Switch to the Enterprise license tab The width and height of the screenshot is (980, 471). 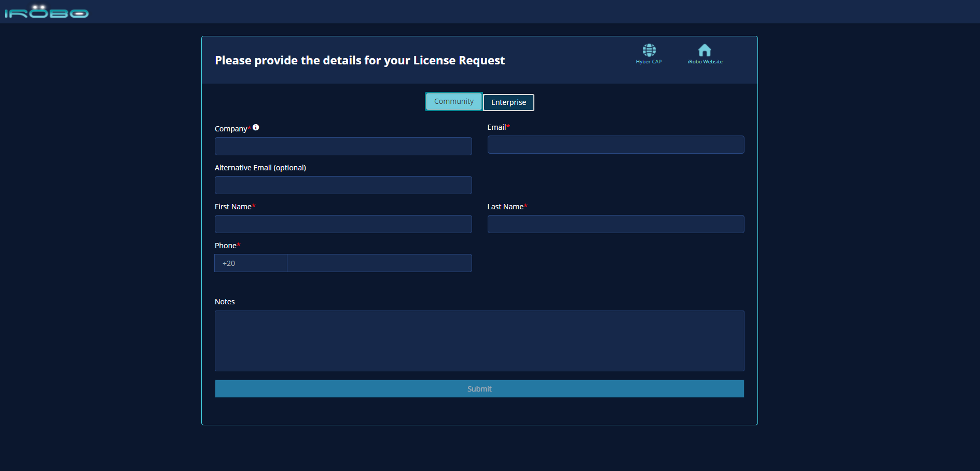tap(508, 102)
